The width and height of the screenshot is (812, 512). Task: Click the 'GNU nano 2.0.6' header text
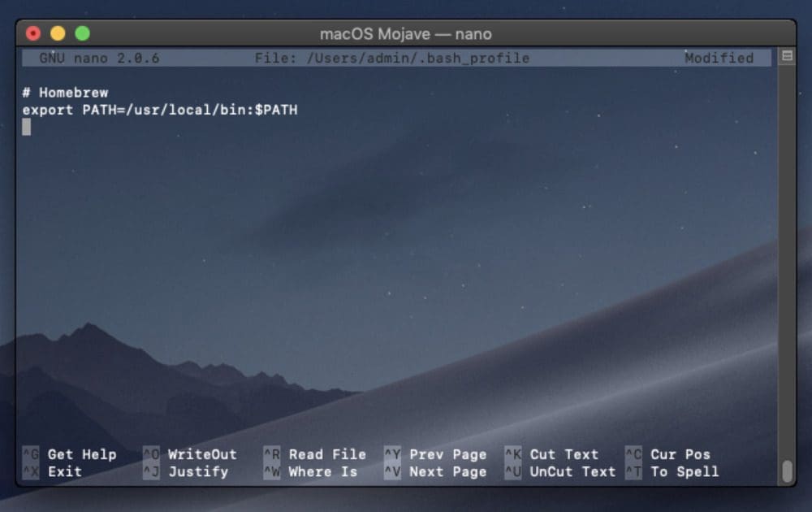tap(99, 58)
